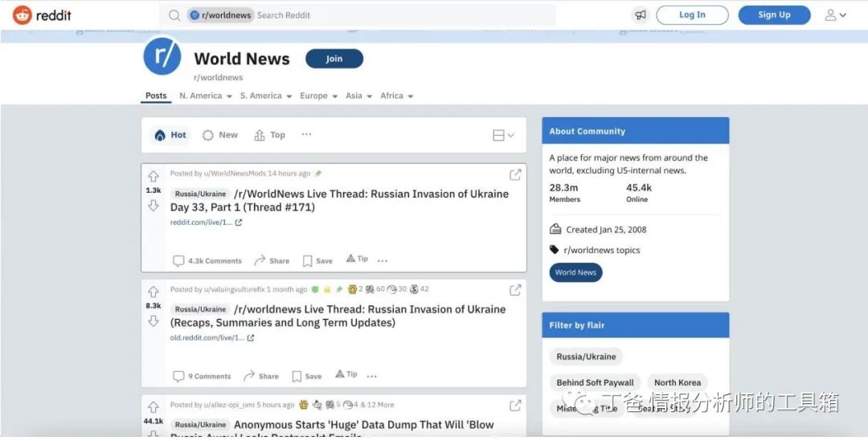868x441 pixels.
Task: Click the Join button
Action: [334, 59]
